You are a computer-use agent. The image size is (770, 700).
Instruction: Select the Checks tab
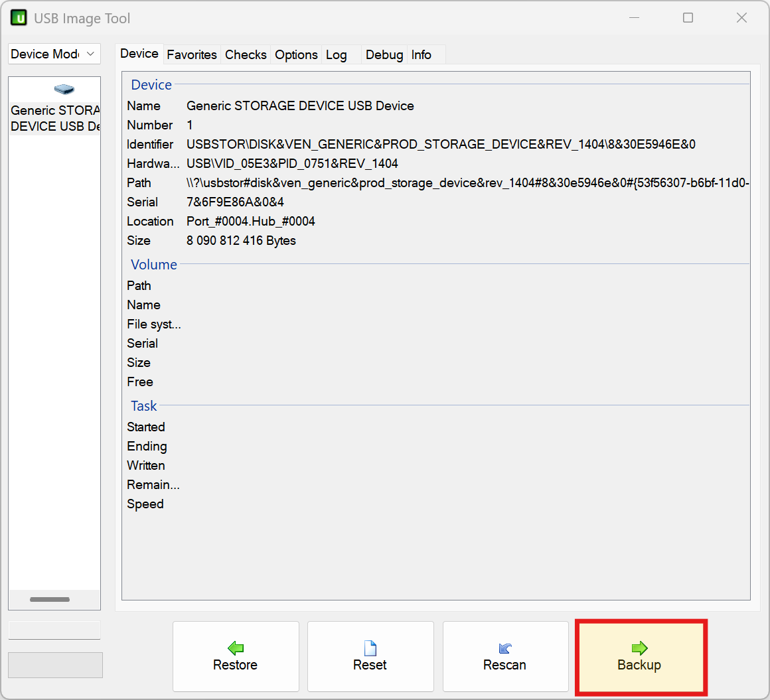click(x=246, y=54)
